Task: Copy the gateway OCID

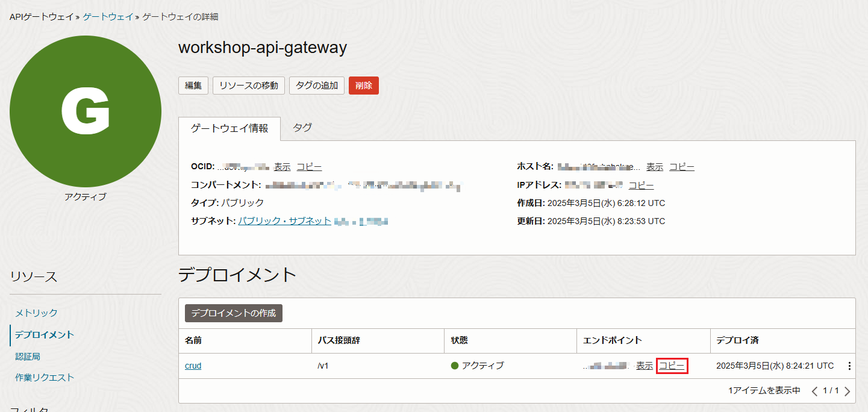Action: point(309,167)
